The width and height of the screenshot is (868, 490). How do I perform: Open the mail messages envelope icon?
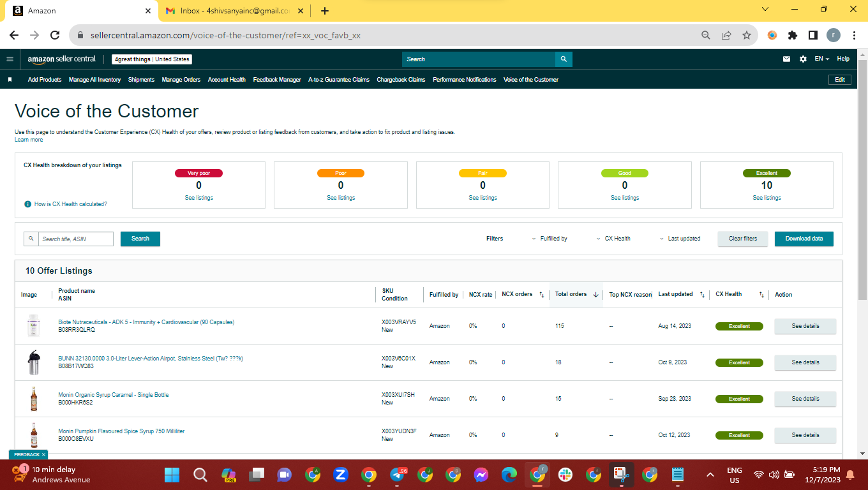787,59
